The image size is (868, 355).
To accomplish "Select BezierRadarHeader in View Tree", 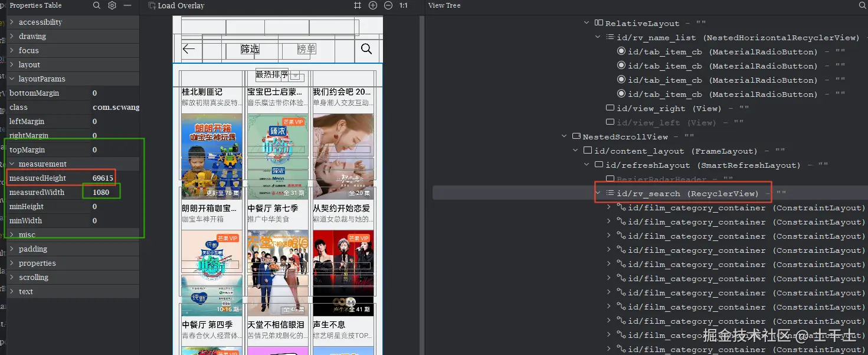I will 670,179.
